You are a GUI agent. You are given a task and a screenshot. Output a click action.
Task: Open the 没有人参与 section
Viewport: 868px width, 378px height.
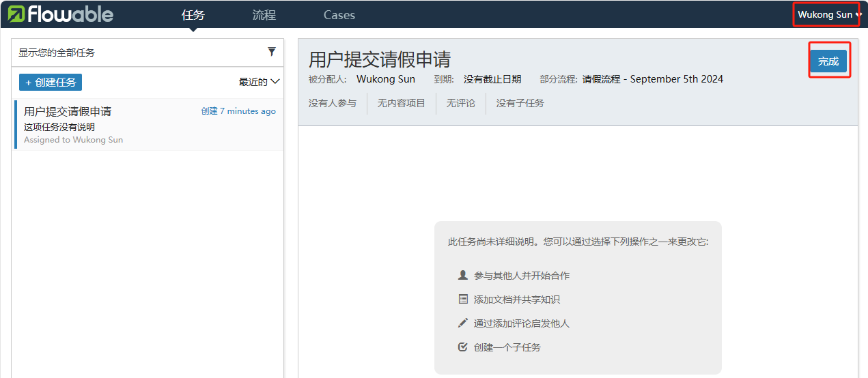(333, 104)
